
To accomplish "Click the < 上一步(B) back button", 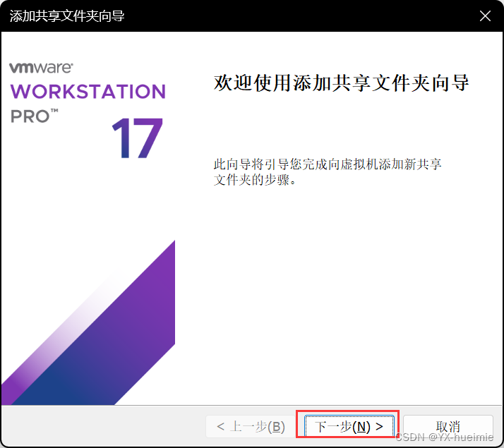I will 251,426.
